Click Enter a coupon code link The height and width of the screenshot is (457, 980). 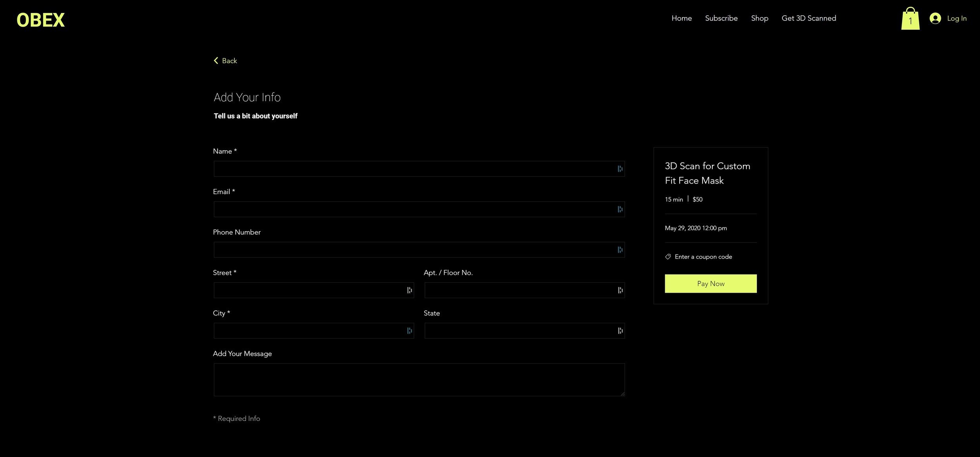[x=703, y=257]
